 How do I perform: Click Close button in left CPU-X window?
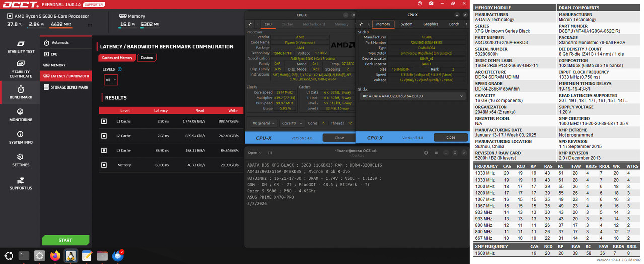(x=339, y=137)
